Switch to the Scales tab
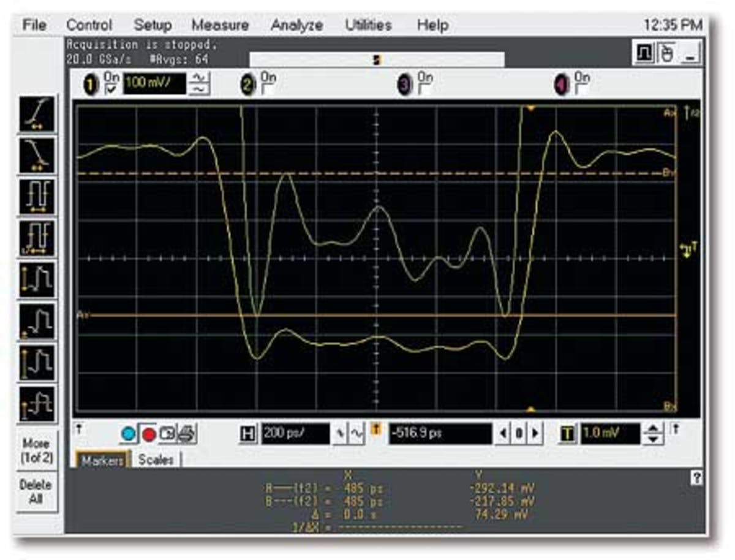Screen dimensions: 735x560 [x=156, y=458]
